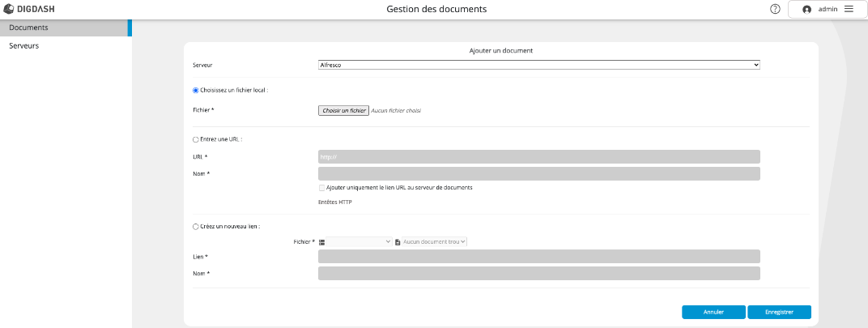Click the DigDash logo icon
The height and width of the screenshot is (328, 868).
point(8,9)
